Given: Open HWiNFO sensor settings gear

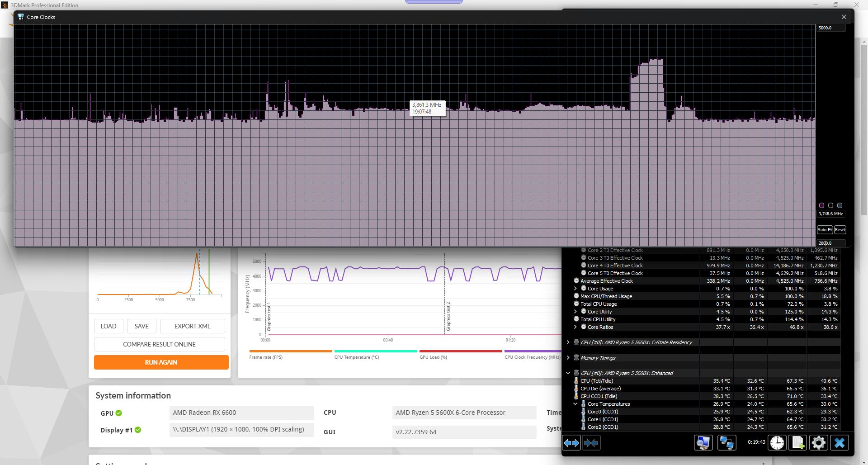Looking at the screenshot, I should click(819, 443).
